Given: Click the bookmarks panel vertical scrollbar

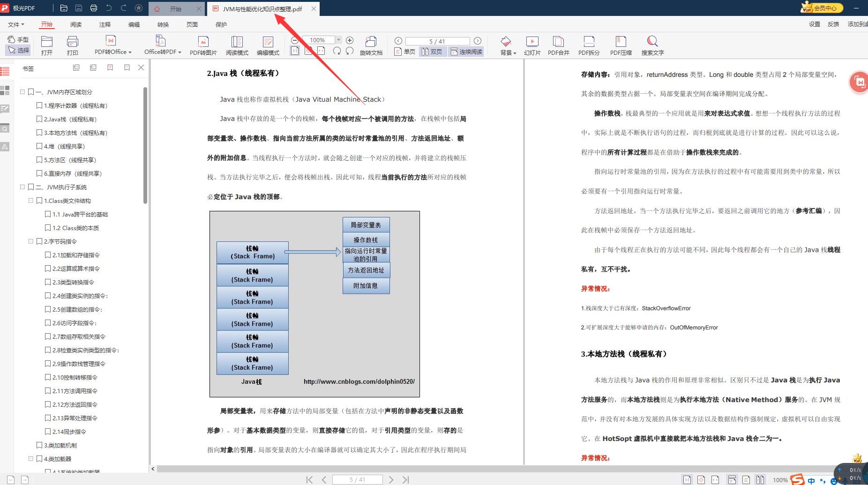Looking at the screenshot, I should coord(145,145).
